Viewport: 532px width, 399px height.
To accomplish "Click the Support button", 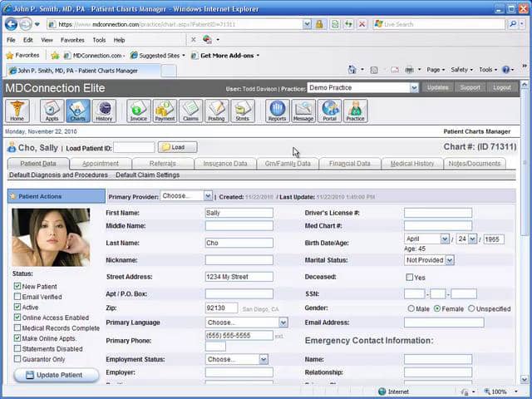I will [x=470, y=87].
